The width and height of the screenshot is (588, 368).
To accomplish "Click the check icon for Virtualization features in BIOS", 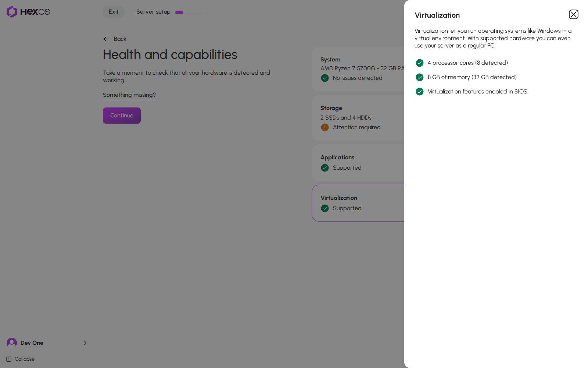I will pos(420,92).
